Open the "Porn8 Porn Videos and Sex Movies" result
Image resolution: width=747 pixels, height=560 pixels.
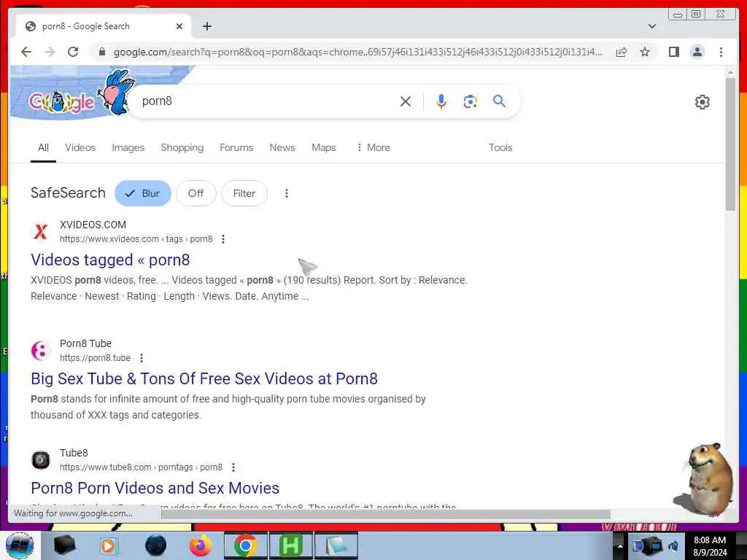coord(155,488)
